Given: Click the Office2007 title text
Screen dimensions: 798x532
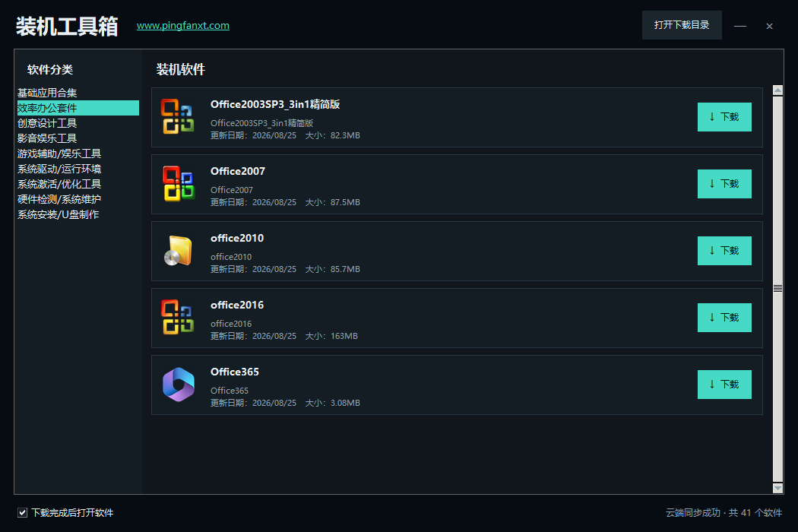Looking at the screenshot, I should pos(238,171).
